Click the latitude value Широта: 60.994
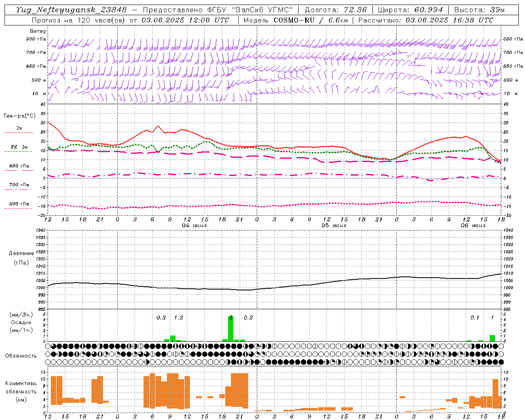The height and width of the screenshot is (420, 525). pyautogui.click(x=410, y=10)
